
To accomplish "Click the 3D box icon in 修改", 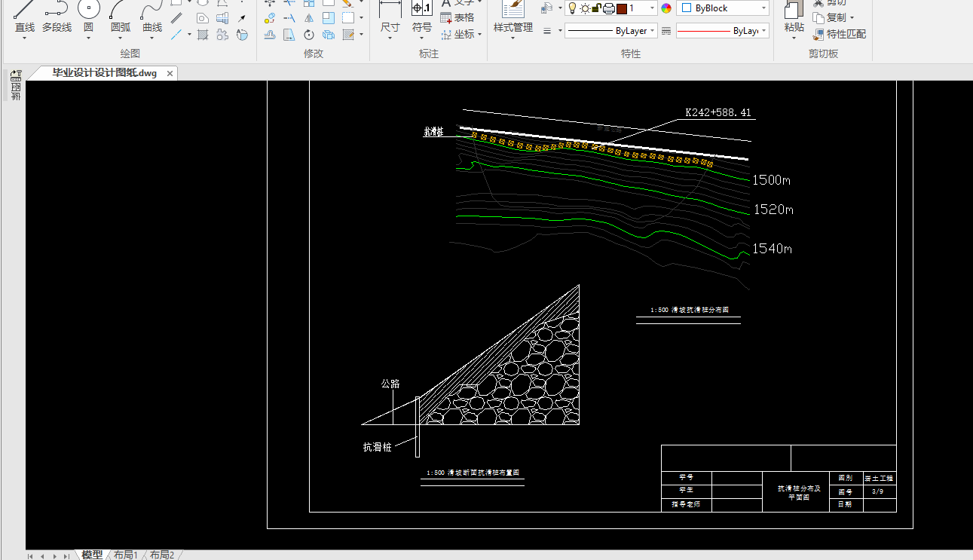I will [329, 35].
